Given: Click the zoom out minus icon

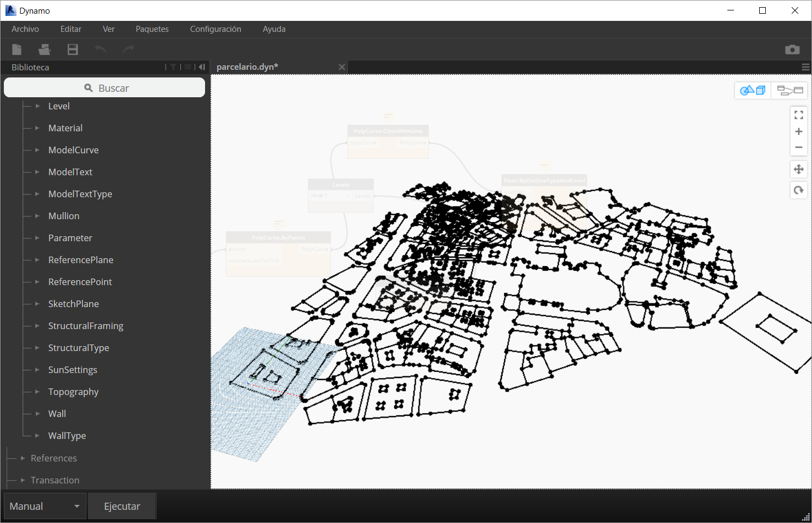Looking at the screenshot, I should 798,147.
